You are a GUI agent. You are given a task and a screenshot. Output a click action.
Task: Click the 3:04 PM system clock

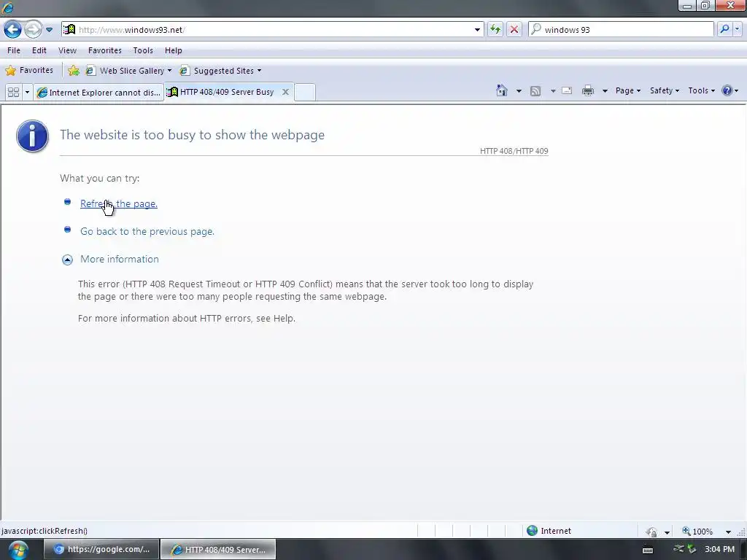(x=719, y=549)
